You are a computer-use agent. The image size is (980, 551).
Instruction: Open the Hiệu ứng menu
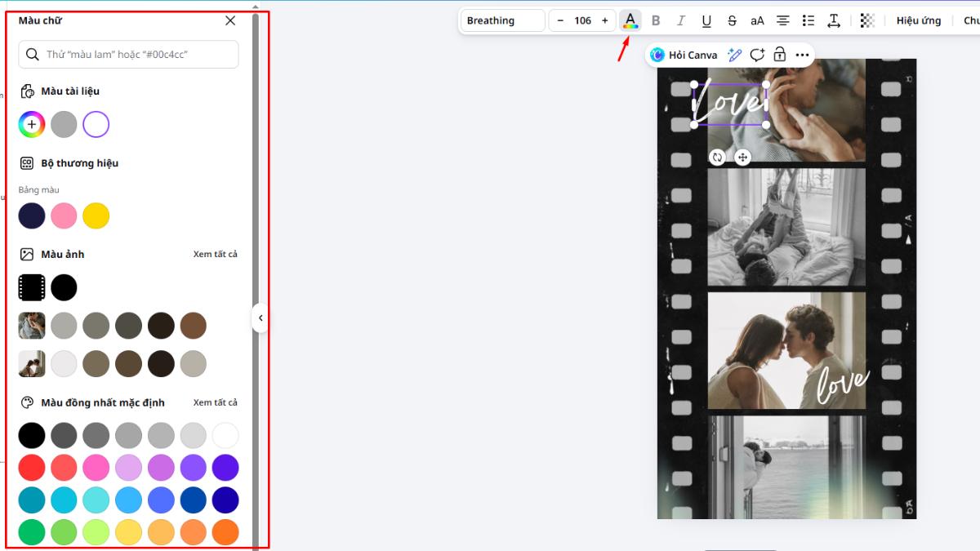coord(918,20)
